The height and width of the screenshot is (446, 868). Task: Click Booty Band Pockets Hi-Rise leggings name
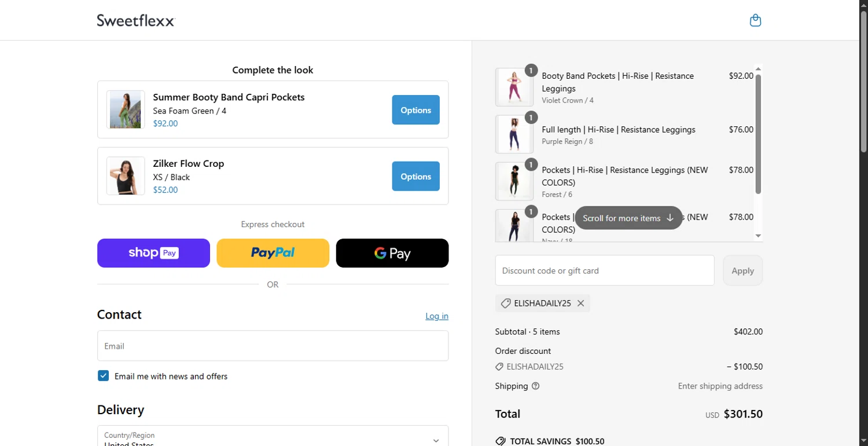(617, 82)
